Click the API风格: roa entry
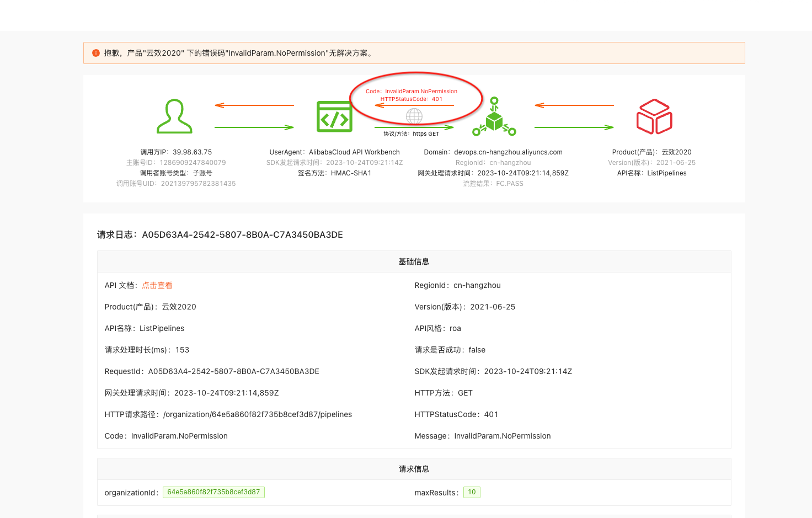The height and width of the screenshot is (518, 812). click(x=438, y=328)
